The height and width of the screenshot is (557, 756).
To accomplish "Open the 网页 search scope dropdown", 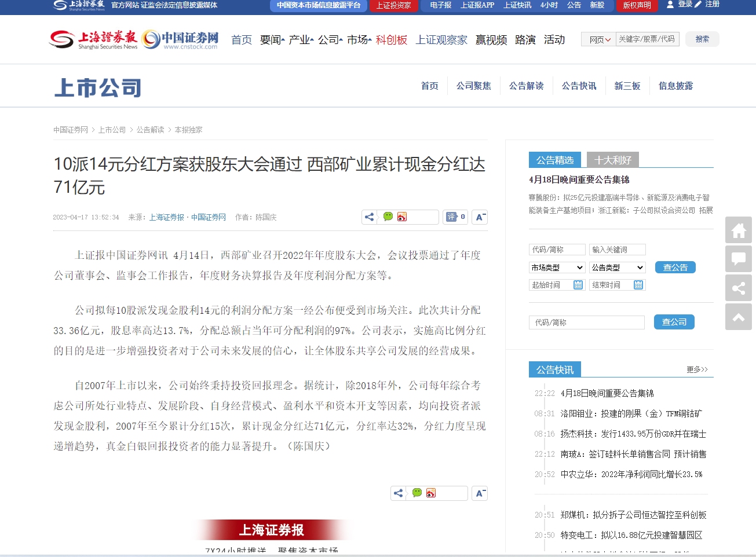I will [599, 39].
